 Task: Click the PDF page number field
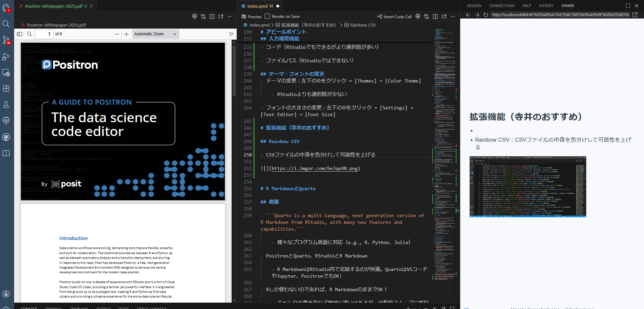click(x=44, y=34)
